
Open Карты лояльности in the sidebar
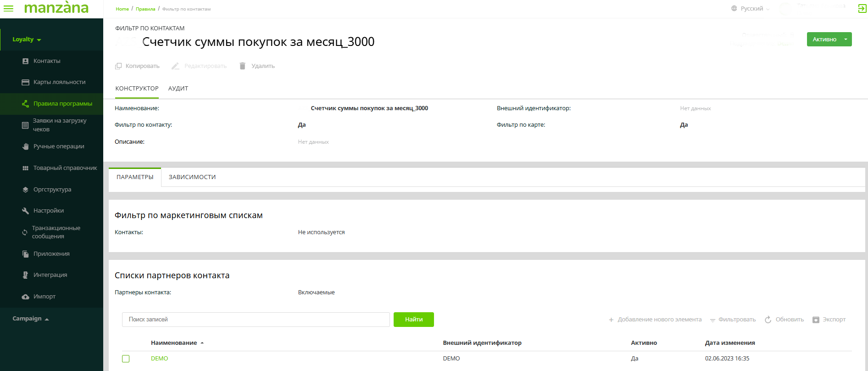tap(59, 82)
